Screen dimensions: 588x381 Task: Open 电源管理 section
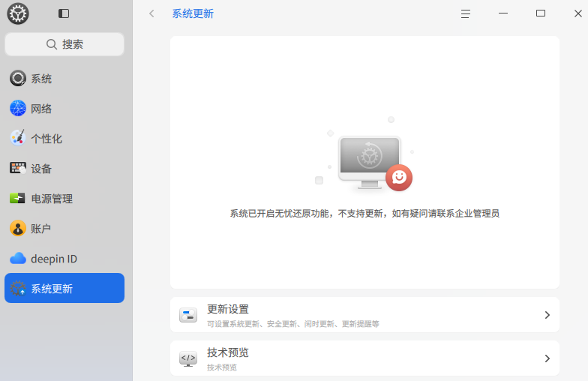(x=64, y=198)
